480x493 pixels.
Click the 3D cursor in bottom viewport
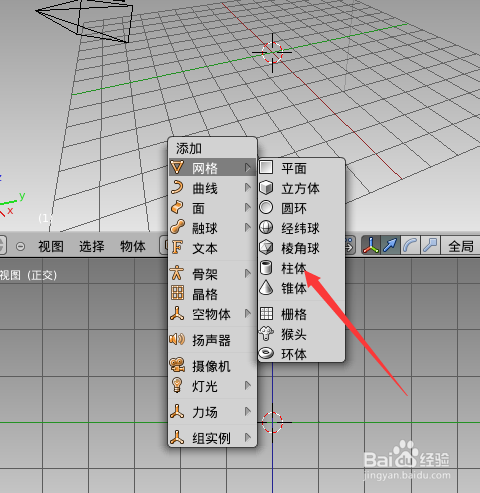272,422
